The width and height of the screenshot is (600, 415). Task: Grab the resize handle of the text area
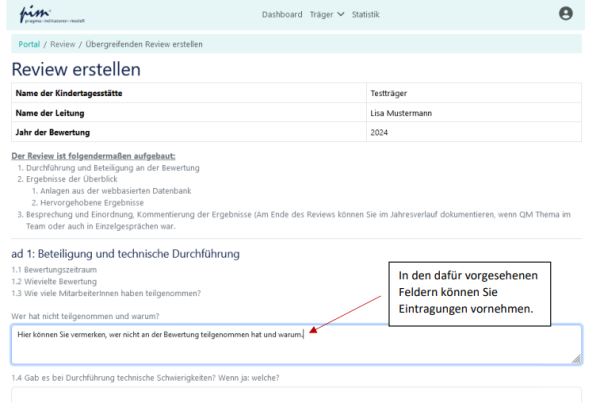[x=576, y=358]
